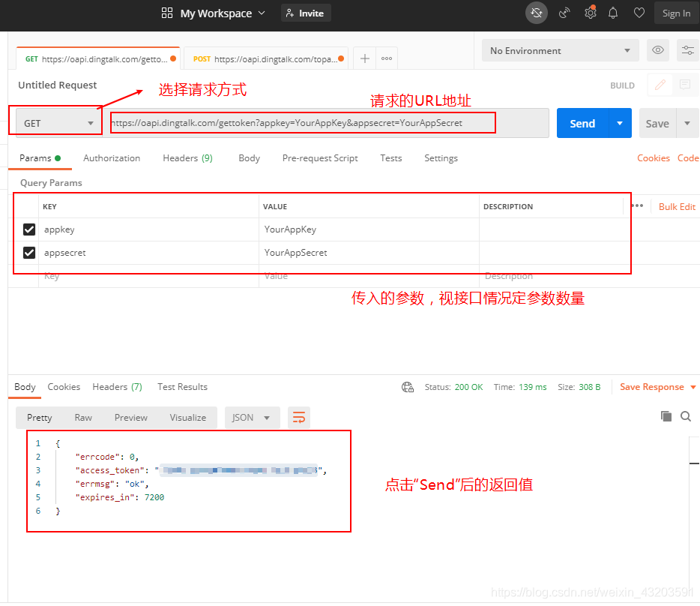This screenshot has width=700, height=606.
Task: Open the settings gear icon
Action: pyautogui.click(x=590, y=13)
